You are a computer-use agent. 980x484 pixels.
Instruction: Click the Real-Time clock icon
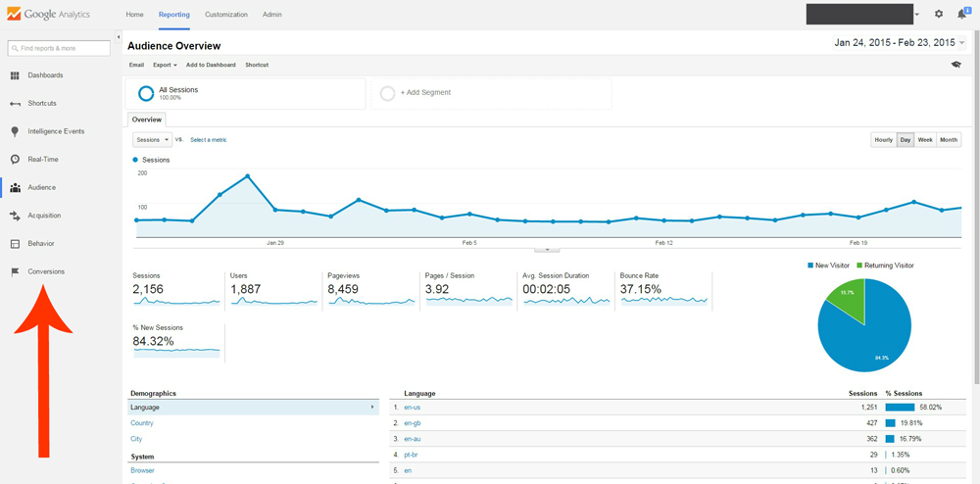click(15, 160)
